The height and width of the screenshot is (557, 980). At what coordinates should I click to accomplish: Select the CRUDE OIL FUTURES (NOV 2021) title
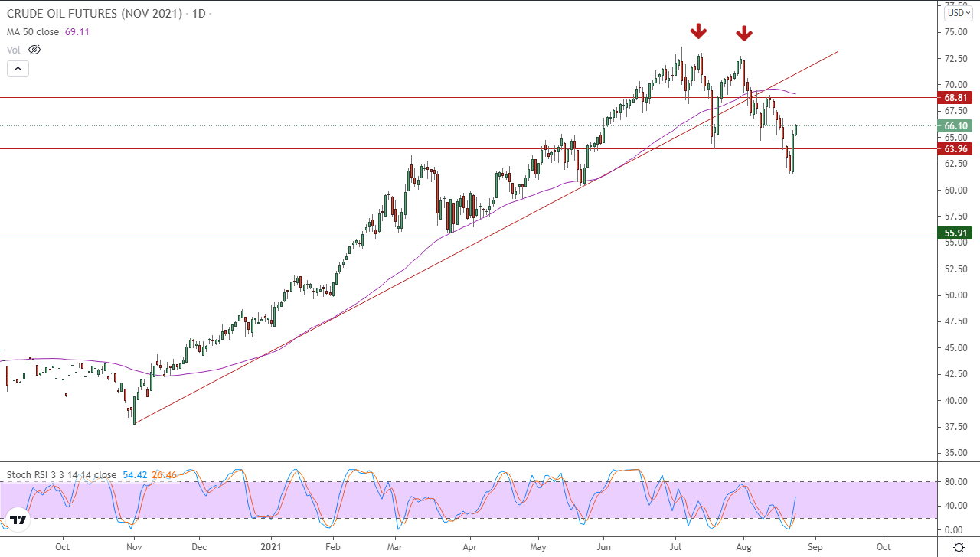click(96, 14)
